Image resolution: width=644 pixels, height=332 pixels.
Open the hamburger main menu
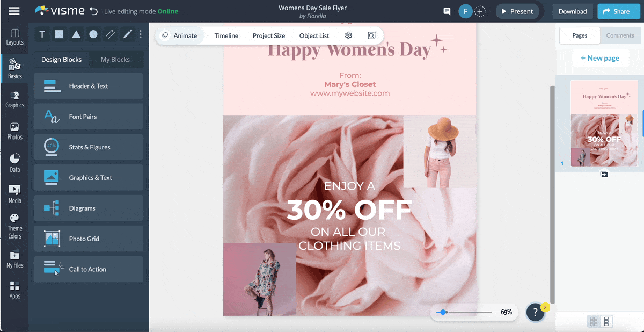(x=14, y=11)
